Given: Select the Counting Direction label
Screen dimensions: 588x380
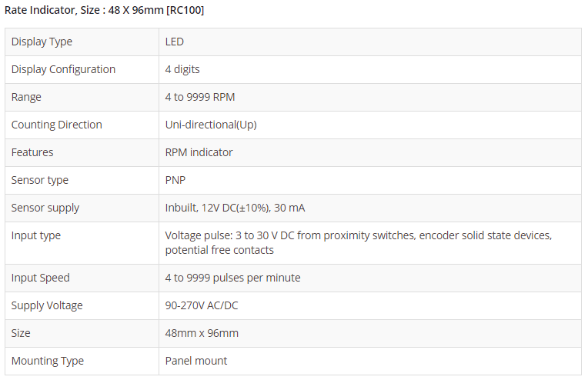Looking at the screenshot, I should click(x=56, y=125).
